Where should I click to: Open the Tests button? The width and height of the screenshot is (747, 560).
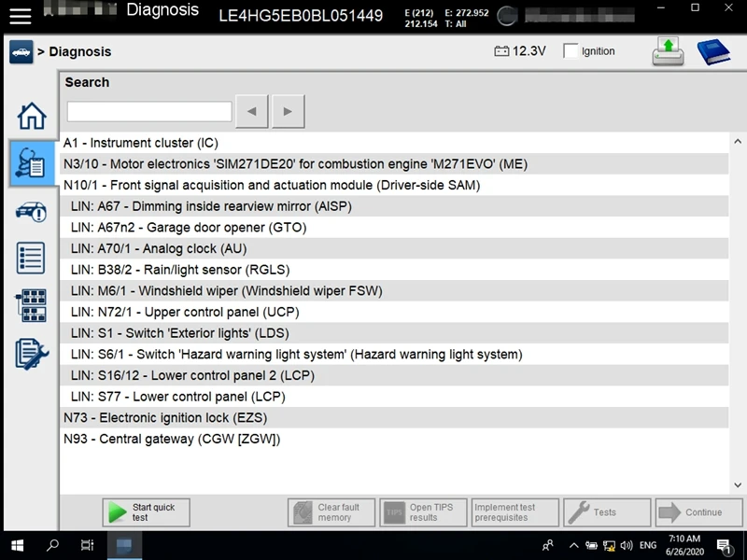[x=607, y=512]
